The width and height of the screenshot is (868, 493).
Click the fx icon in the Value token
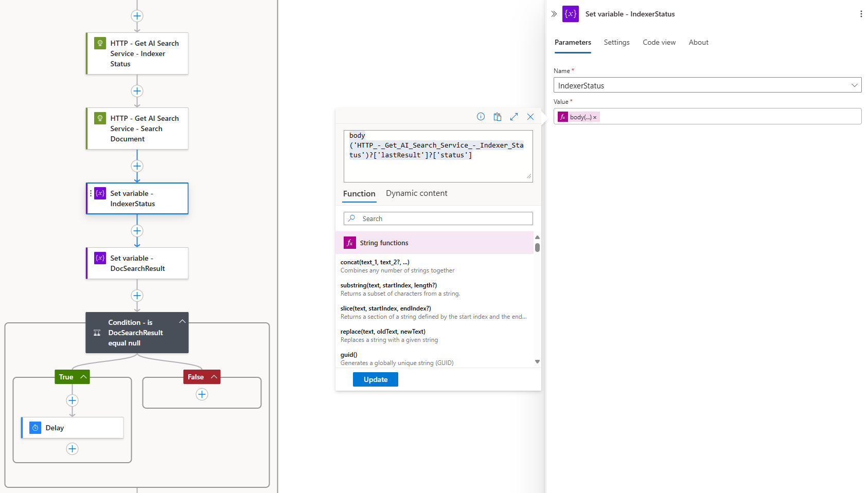563,117
